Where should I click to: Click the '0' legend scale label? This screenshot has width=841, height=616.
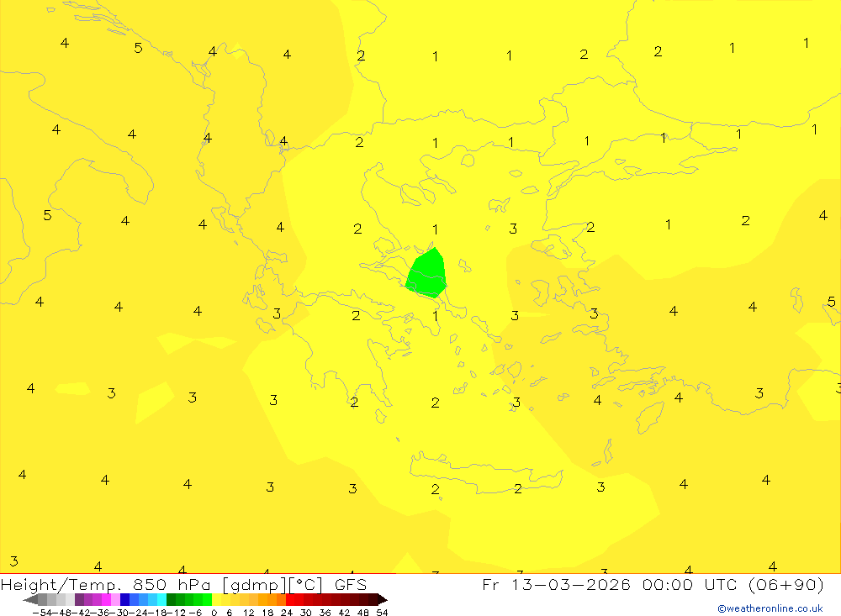[214, 613]
